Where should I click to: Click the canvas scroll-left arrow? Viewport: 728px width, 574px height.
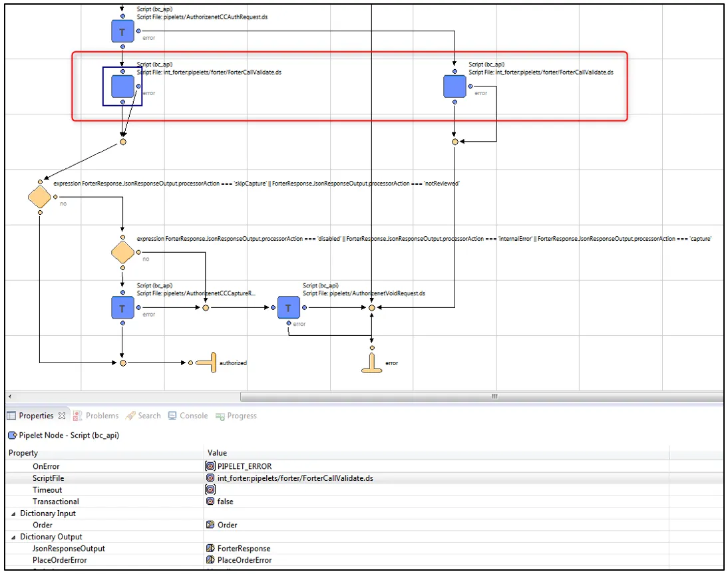10,396
